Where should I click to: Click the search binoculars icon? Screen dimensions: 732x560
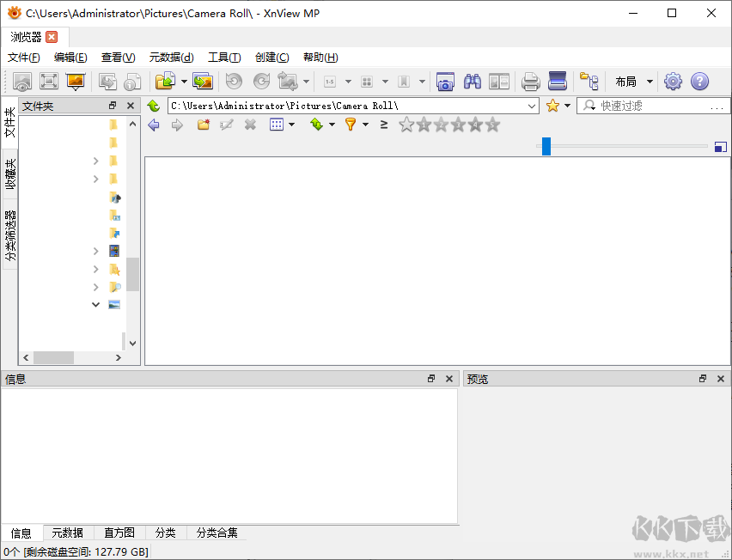[472, 82]
